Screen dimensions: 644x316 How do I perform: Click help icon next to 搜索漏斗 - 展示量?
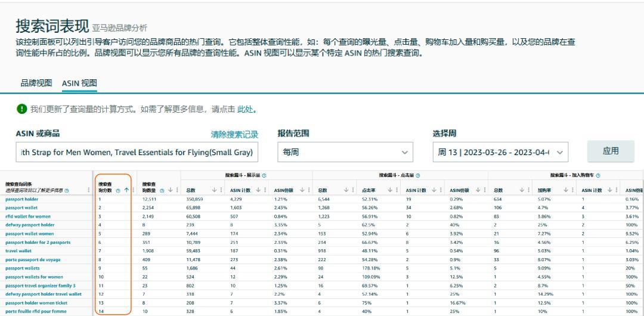point(264,175)
